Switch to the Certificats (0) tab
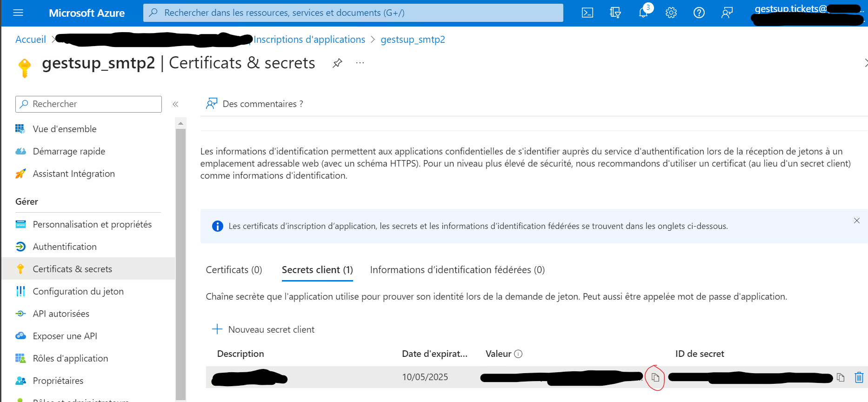 pyautogui.click(x=234, y=270)
